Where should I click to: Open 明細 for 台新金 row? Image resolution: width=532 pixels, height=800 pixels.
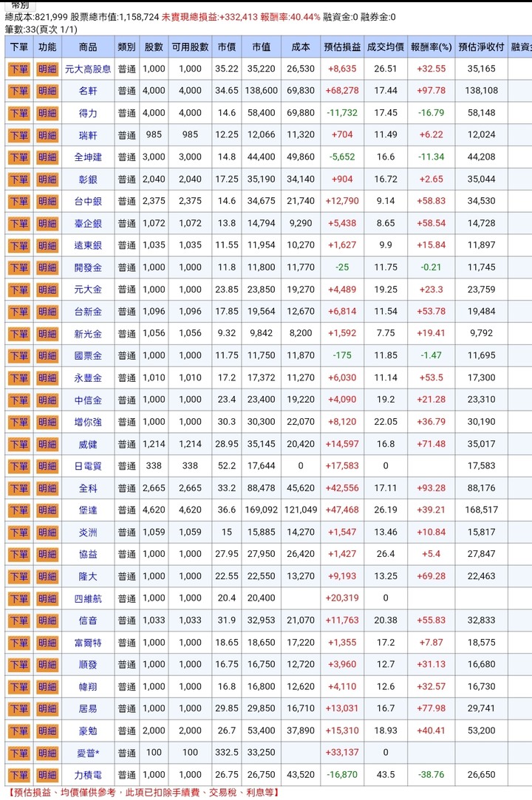point(47,312)
